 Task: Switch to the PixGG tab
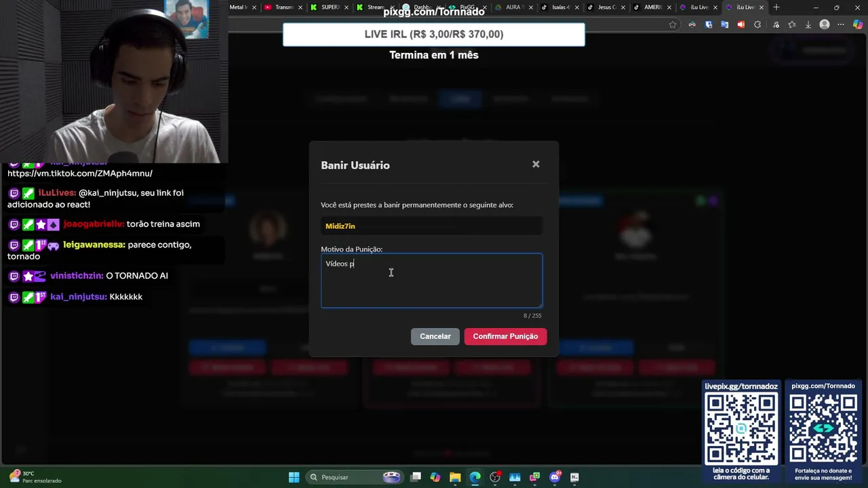click(468, 7)
